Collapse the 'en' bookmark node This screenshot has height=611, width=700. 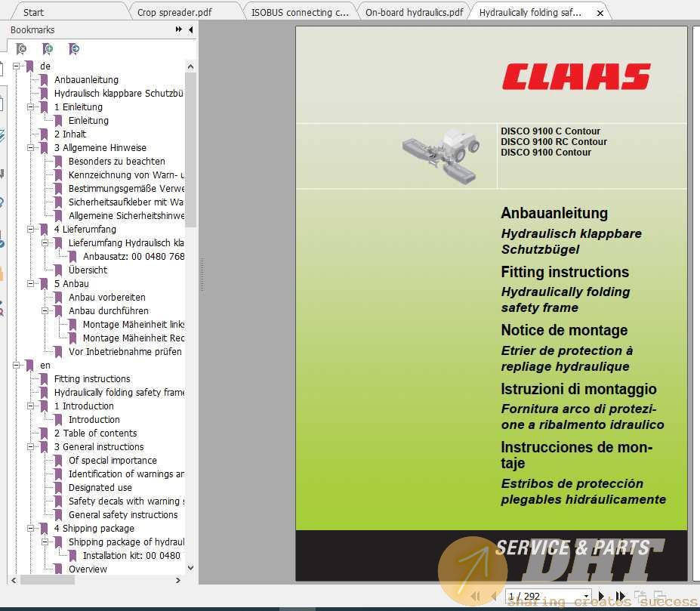click(x=16, y=365)
